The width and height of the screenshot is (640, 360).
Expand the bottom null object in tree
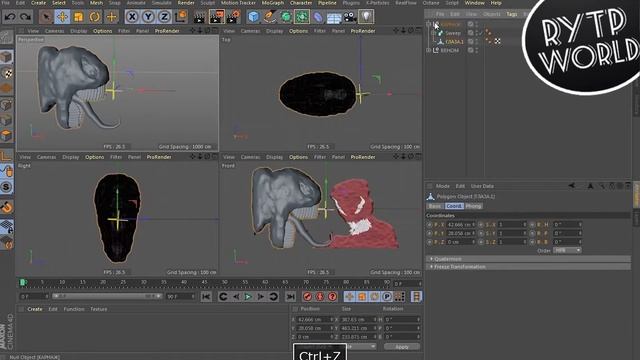(429, 50)
